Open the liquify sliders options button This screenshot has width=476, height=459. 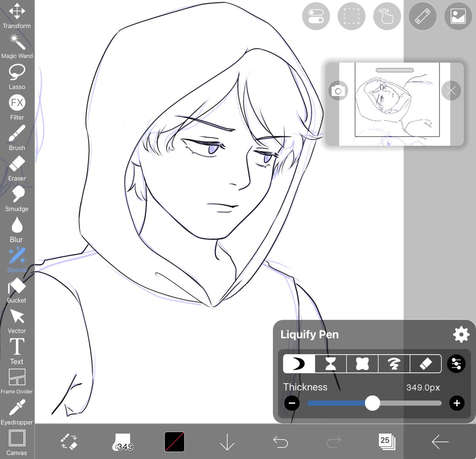457,364
